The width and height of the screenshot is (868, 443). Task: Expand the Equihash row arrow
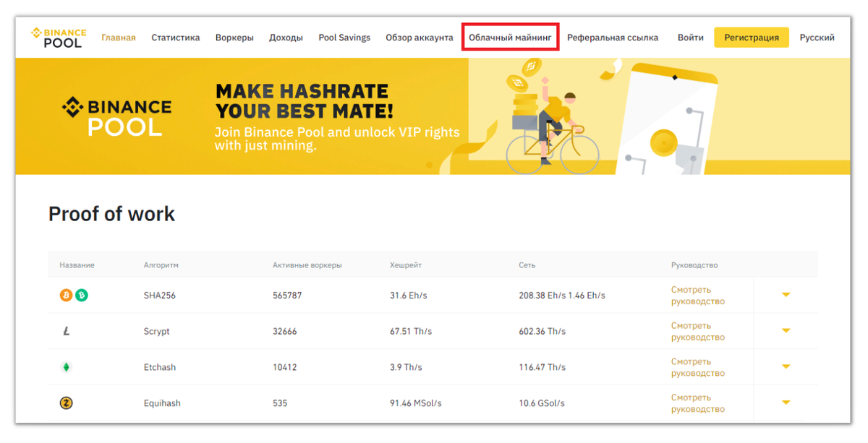pos(786,403)
